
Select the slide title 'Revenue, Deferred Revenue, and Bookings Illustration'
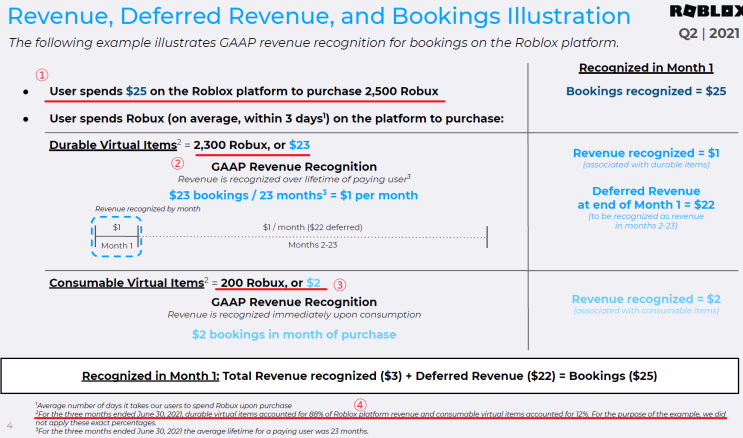pos(319,16)
